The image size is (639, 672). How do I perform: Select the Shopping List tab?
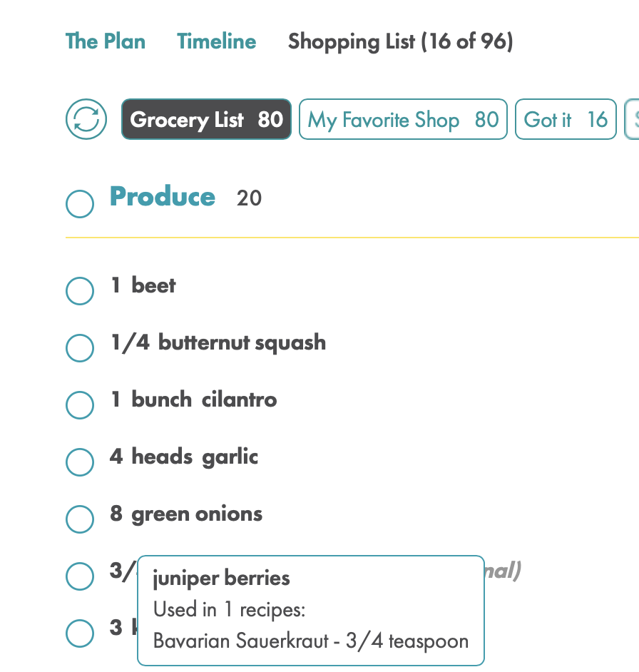400,41
